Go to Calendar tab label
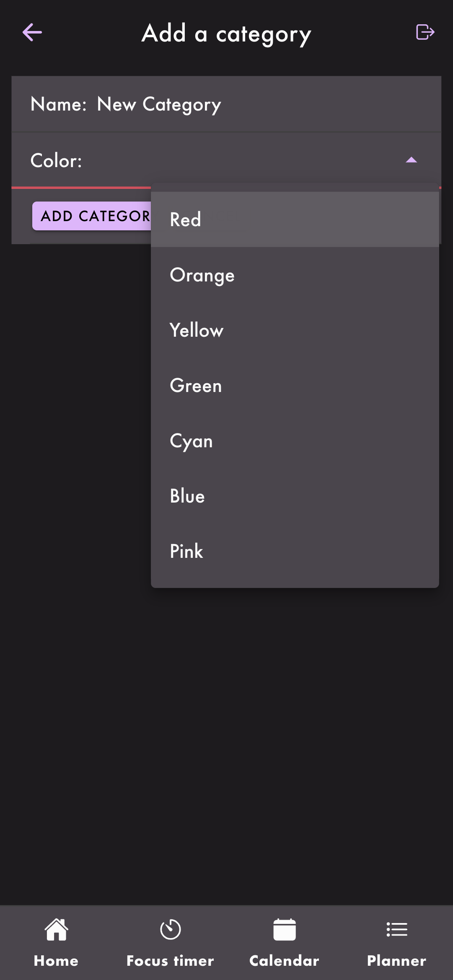The image size is (453, 980). [284, 960]
